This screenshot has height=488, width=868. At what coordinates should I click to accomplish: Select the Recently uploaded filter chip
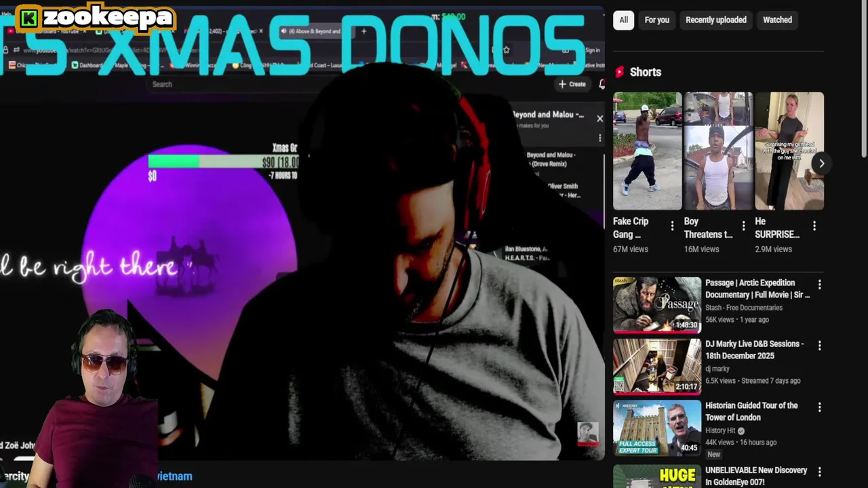(x=715, y=20)
